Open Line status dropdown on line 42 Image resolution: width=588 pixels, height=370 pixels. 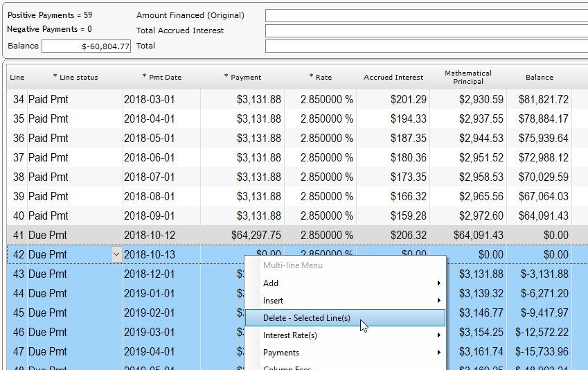tap(116, 254)
